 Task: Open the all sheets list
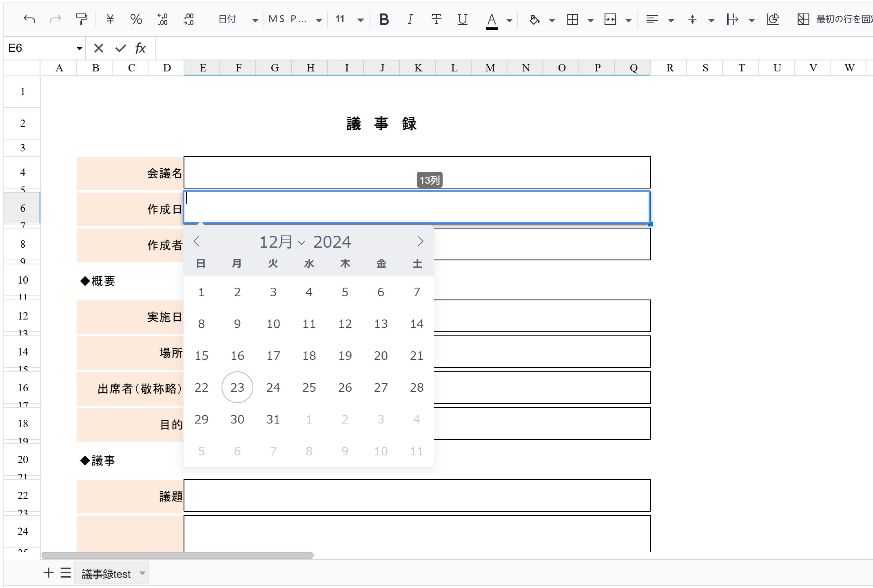point(66,573)
